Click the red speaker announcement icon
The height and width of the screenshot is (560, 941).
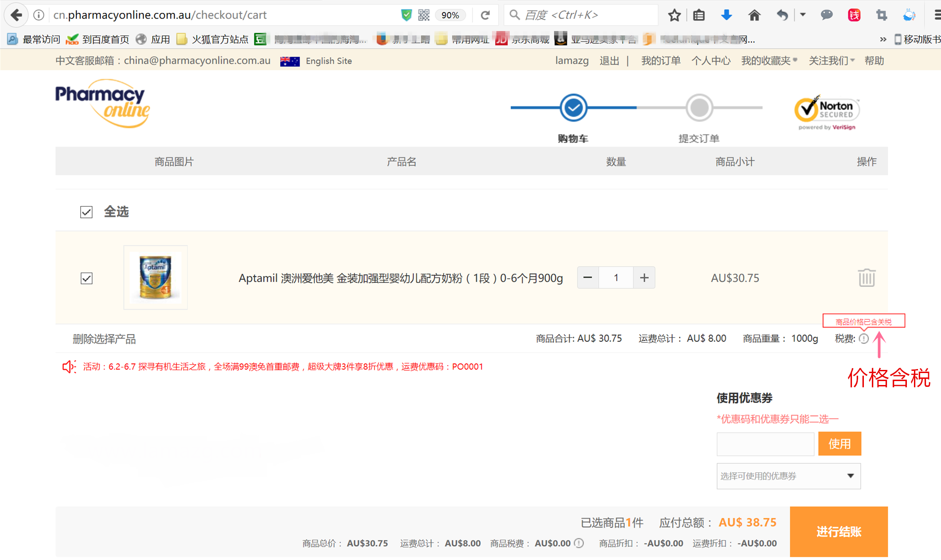pyautogui.click(x=69, y=367)
